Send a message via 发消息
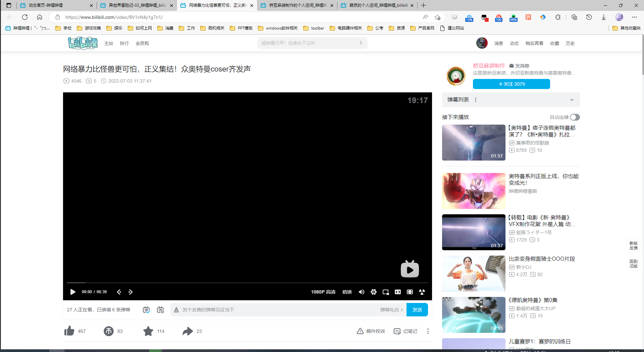The image size is (644, 352). point(519,66)
